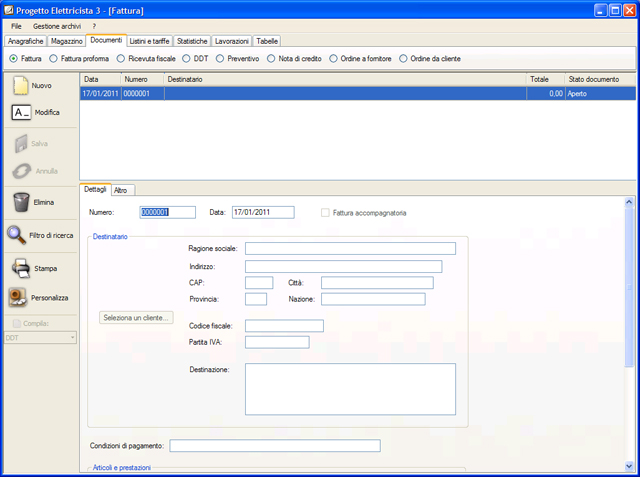Sort by the Totale column header
Screen dimensions: 640x477
(546, 79)
